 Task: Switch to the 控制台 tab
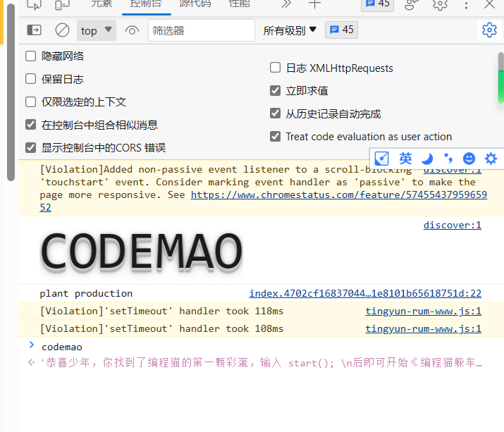pyautogui.click(x=146, y=4)
